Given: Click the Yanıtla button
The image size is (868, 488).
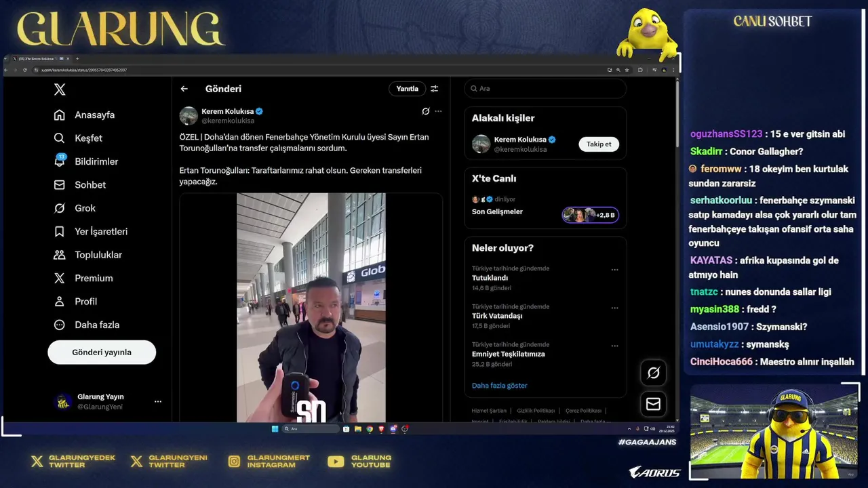Looking at the screenshot, I should pos(408,89).
